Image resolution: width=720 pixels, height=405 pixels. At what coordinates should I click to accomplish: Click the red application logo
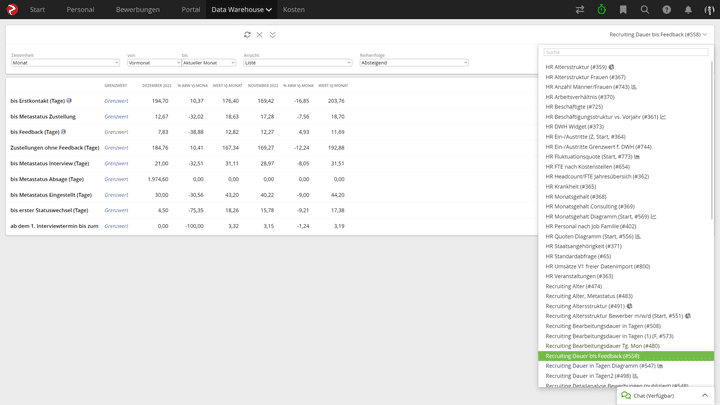pyautogui.click(x=12, y=9)
